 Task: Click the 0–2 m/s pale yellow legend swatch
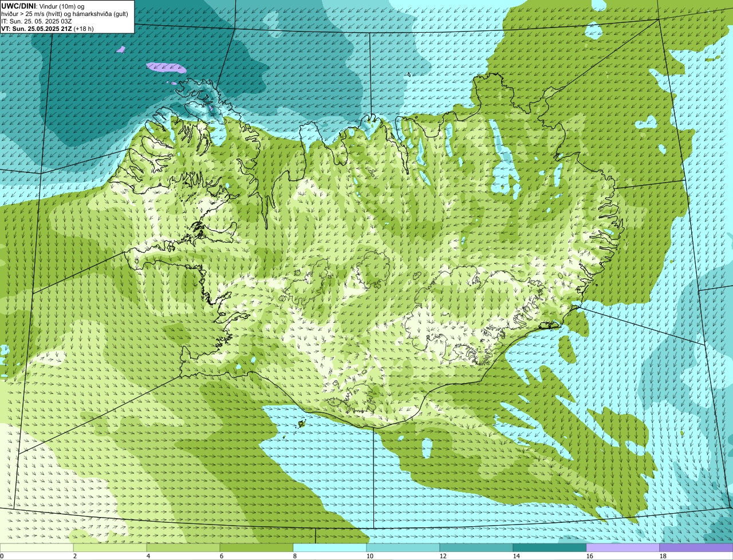click(37, 547)
